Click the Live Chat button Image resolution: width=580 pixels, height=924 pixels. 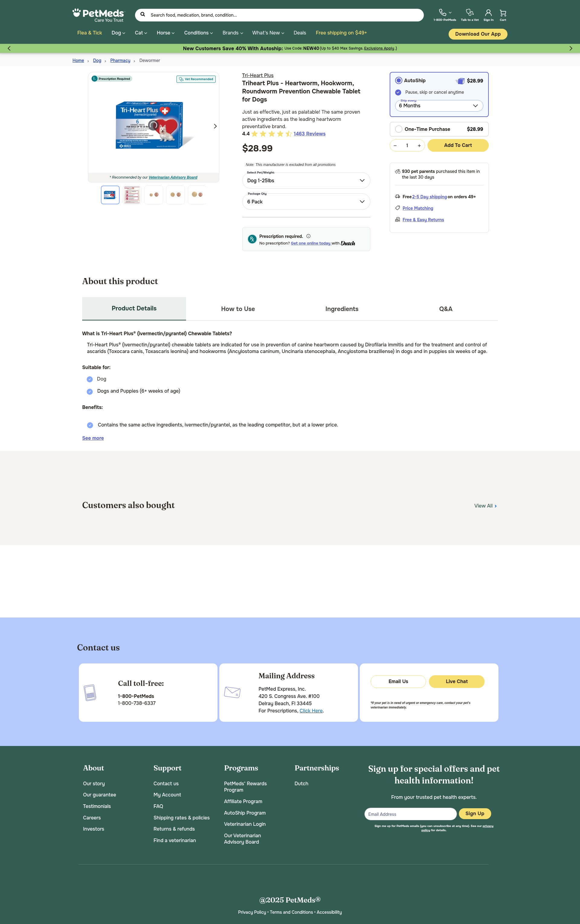tap(456, 682)
